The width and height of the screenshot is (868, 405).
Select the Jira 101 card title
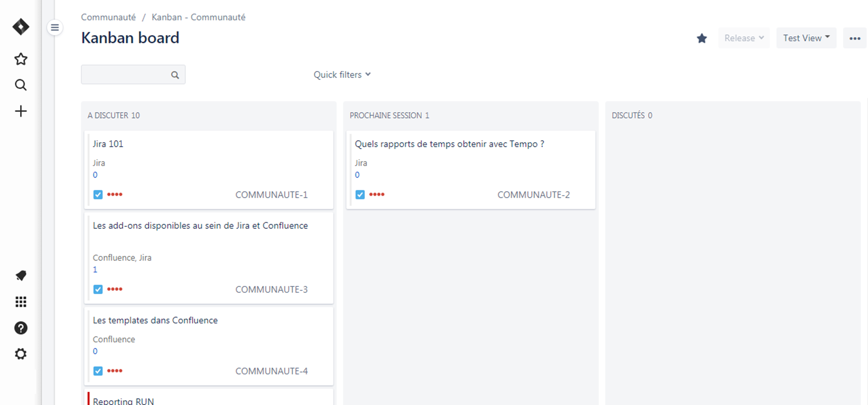point(108,144)
